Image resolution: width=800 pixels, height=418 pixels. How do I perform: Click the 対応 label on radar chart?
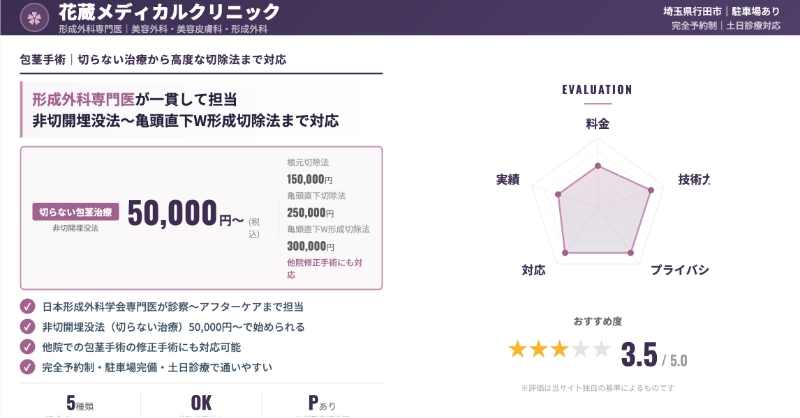(x=533, y=270)
